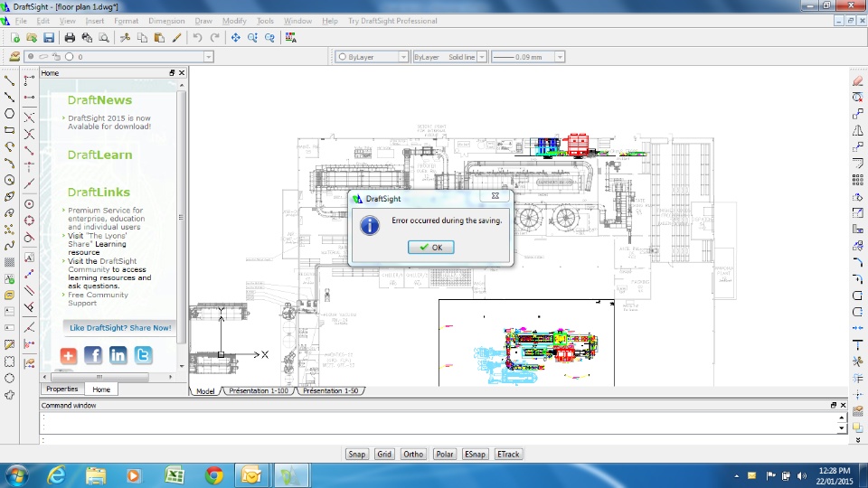Viewport: 868px width, 488px height.
Task: Switch to Presentation 1-50 sheet tab
Action: pos(331,390)
